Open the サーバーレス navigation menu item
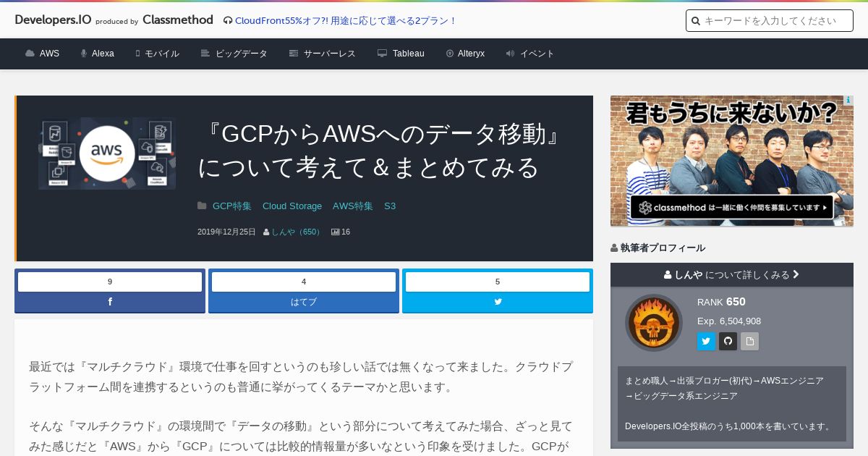The image size is (868, 456). 330,54
